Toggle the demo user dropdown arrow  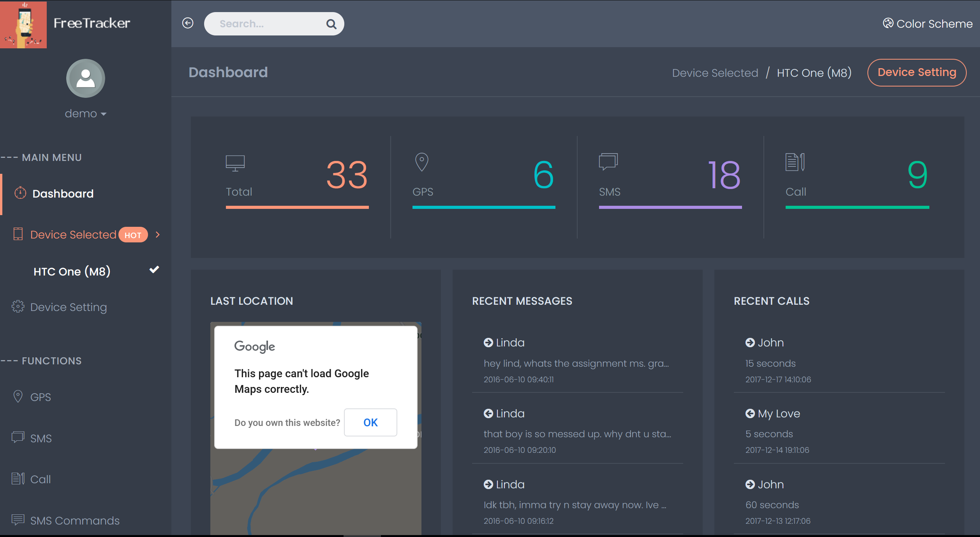tap(102, 114)
